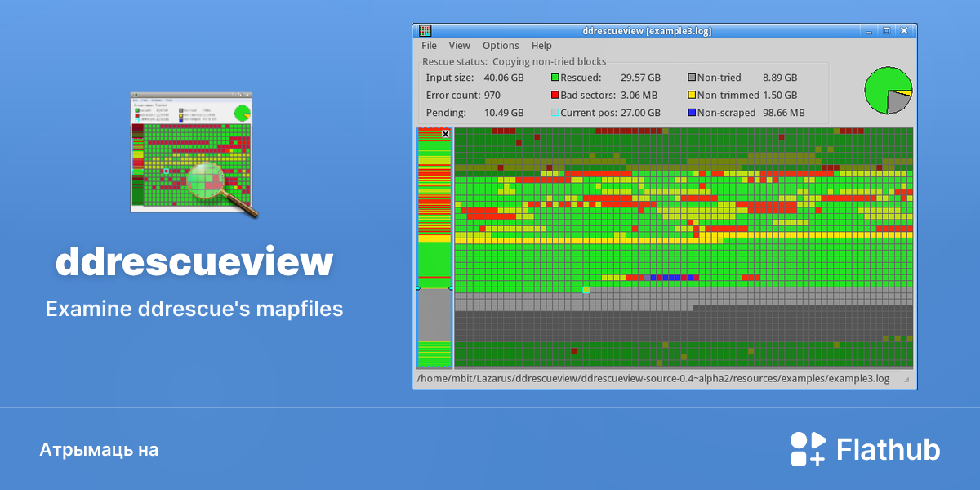Open the Options menu
The height and width of the screenshot is (490, 980).
(x=501, y=46)
